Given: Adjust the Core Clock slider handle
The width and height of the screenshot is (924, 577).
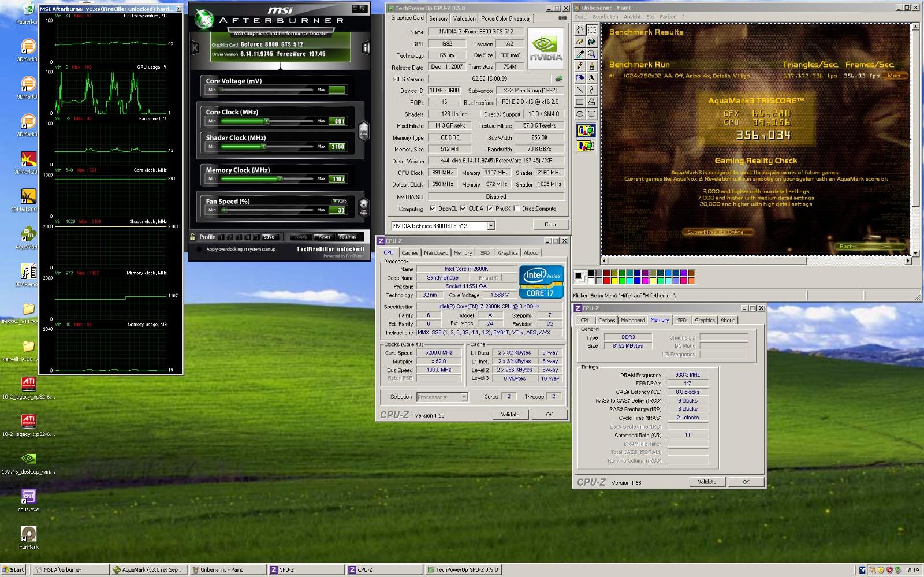Looking at the screenshot, I should point(267,121).
